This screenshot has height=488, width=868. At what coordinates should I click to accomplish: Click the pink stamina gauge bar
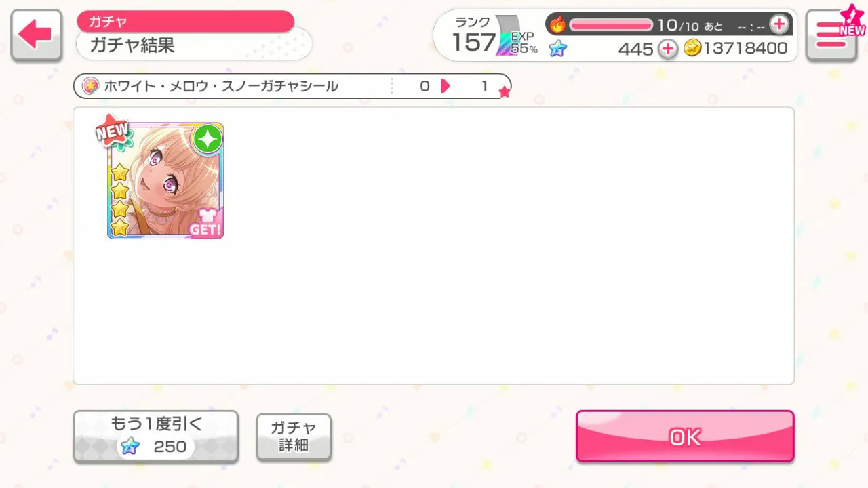click(611, 25)
